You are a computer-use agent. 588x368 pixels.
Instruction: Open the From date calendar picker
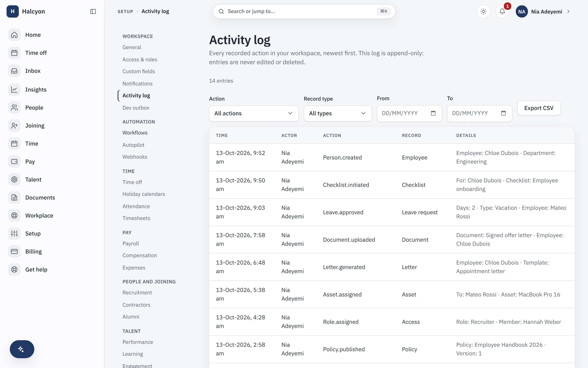tap(433, 113)
